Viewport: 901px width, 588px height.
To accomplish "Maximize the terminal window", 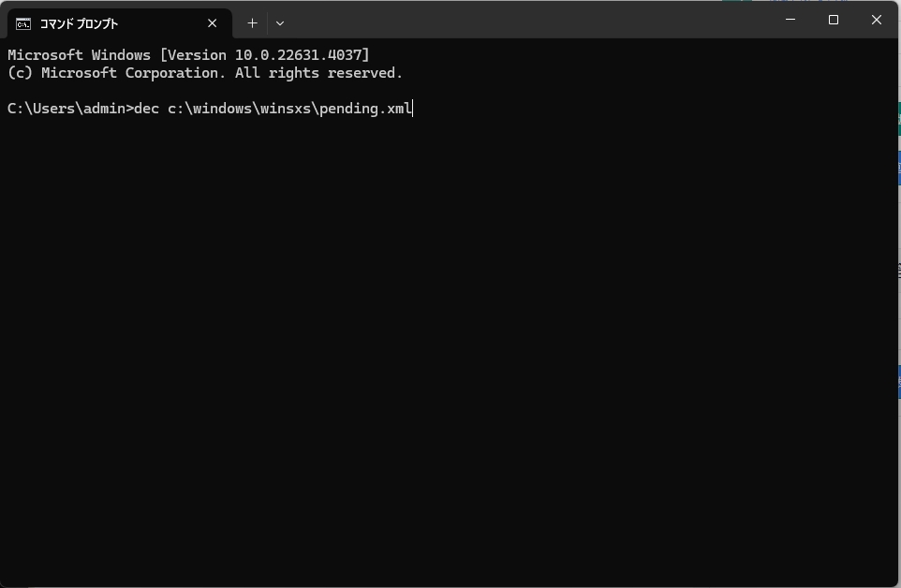I will click(833, 20).
